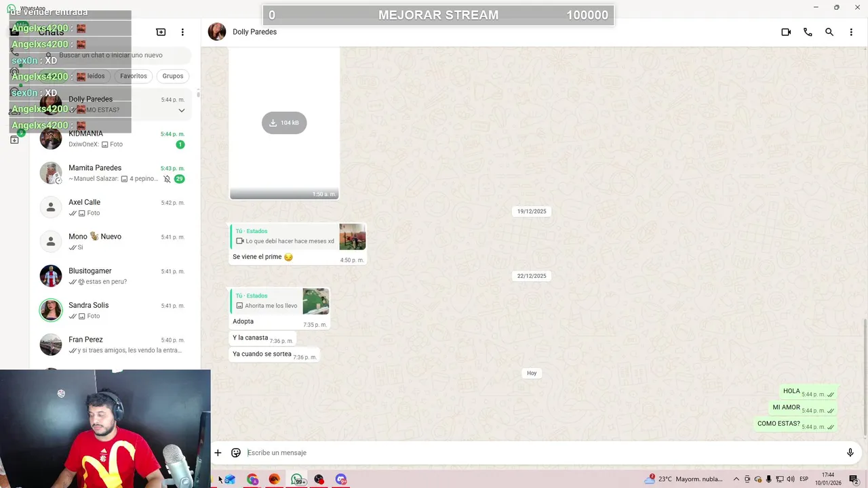868x488 pixels.
Task: Click the muted bell icon on Mamita Paredes
Action: point(167,179)
